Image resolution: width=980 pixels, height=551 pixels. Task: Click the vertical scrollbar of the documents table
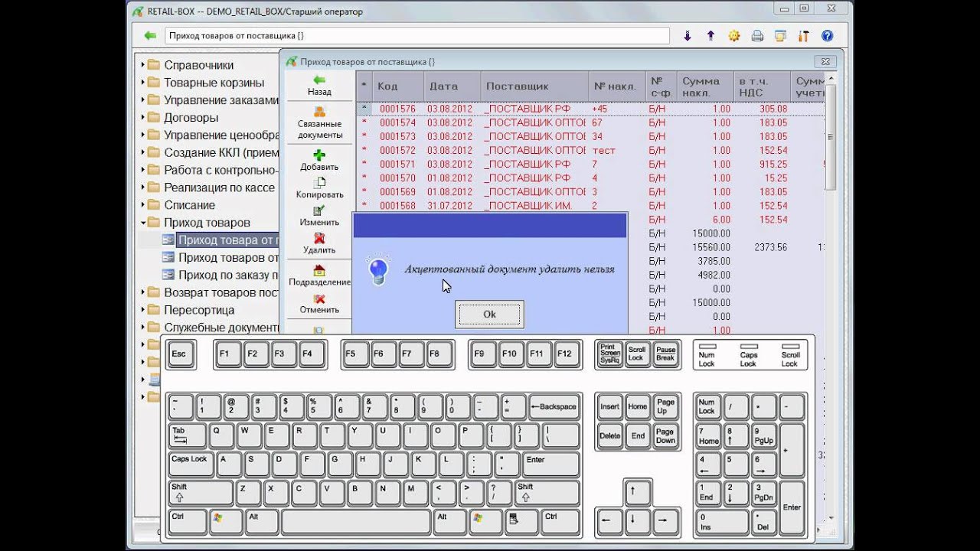(x=831, y=138)
